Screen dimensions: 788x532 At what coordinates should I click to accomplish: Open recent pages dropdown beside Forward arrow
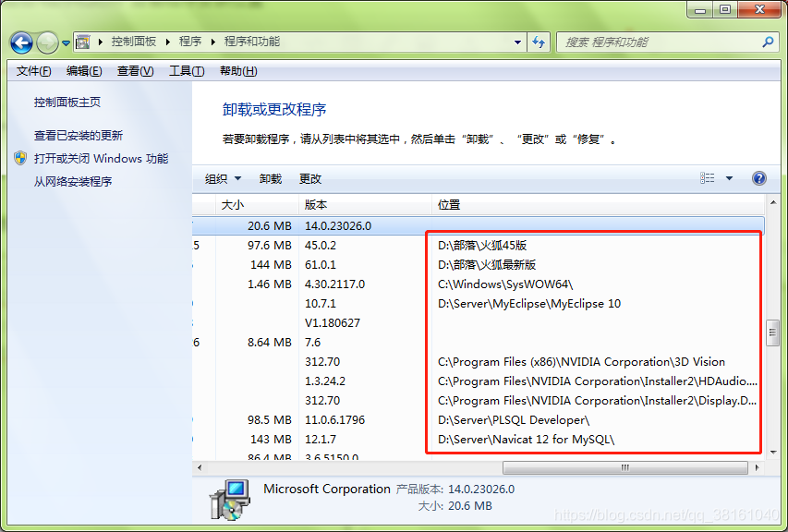[x=66, y=43]
